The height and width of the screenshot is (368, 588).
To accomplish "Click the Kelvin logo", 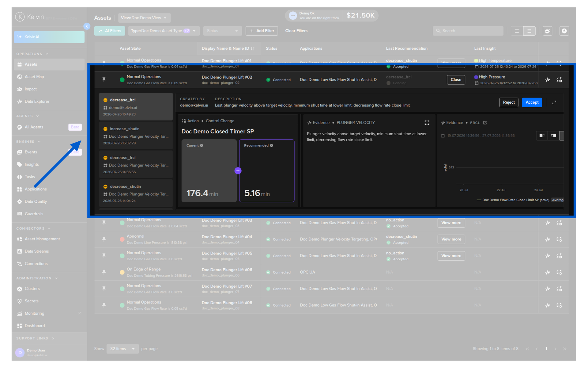I will 30,17.
